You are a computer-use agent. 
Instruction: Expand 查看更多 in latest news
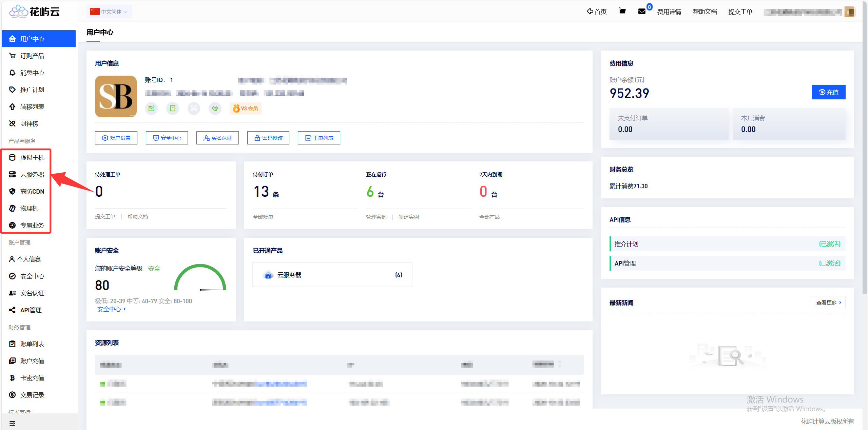coord(828,302)
